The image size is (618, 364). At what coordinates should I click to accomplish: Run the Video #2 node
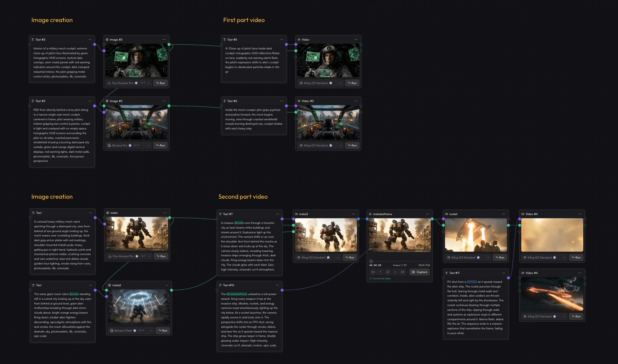pyautogui.click(x=352, y=145)
